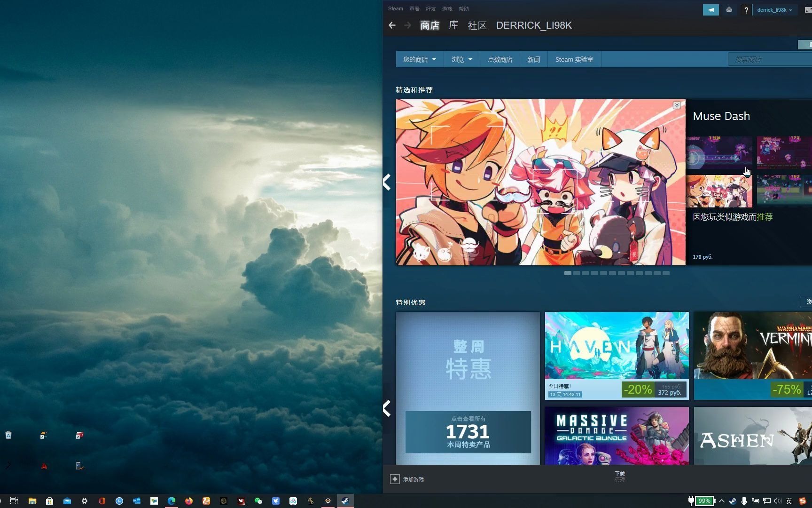Expand the 您的商店 dropdown

[420, 59]
